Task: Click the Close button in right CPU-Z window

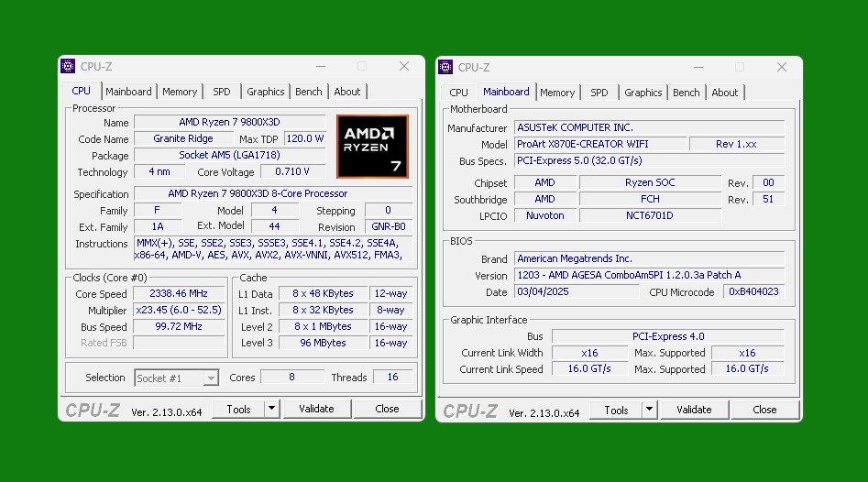Action: (x=764, y=410)
